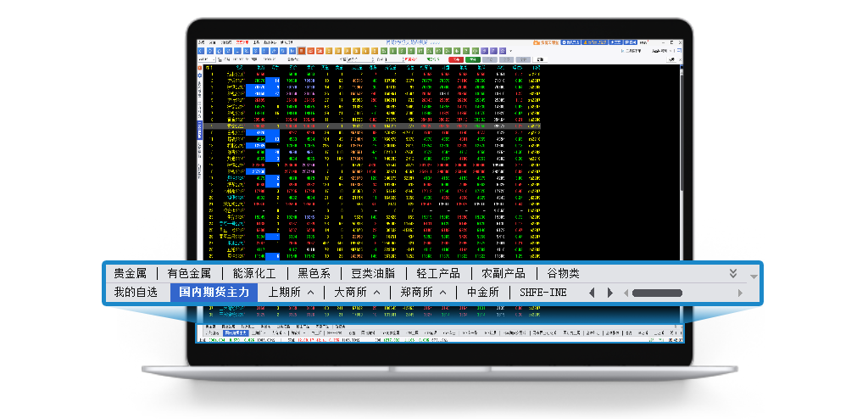This screenshot has width=868, height=419.
Task: Open the 贵金属 category tab
Action: pyautogui.click(x=130, y=273)
